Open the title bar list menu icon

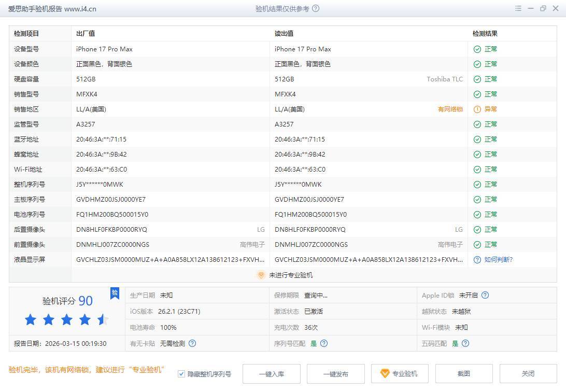(518, 9)
